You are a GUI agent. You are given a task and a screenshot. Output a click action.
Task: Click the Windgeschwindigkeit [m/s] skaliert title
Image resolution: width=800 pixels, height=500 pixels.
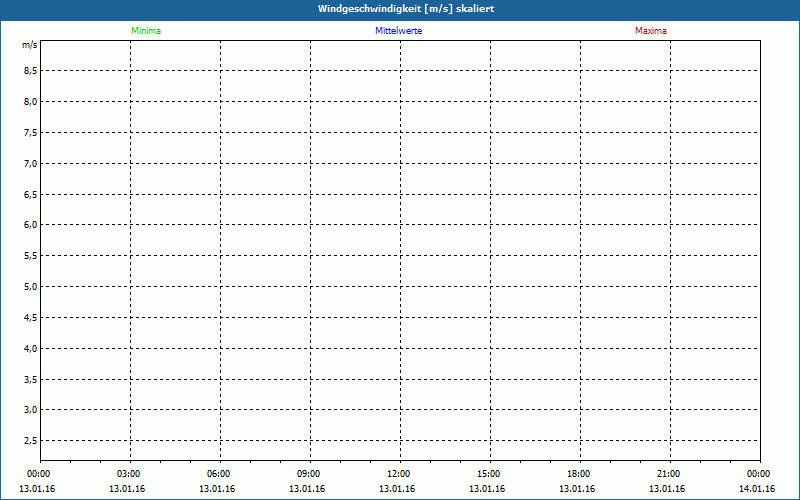pyautogui.click(x=406, y=9)
